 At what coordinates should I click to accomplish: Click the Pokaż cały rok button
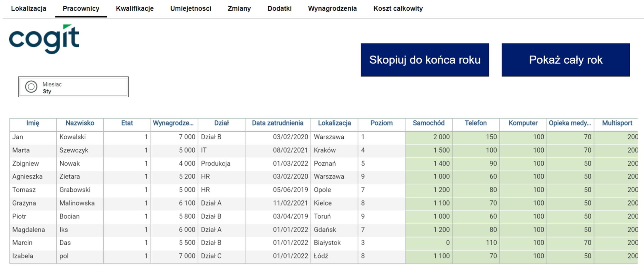(566, 60)
